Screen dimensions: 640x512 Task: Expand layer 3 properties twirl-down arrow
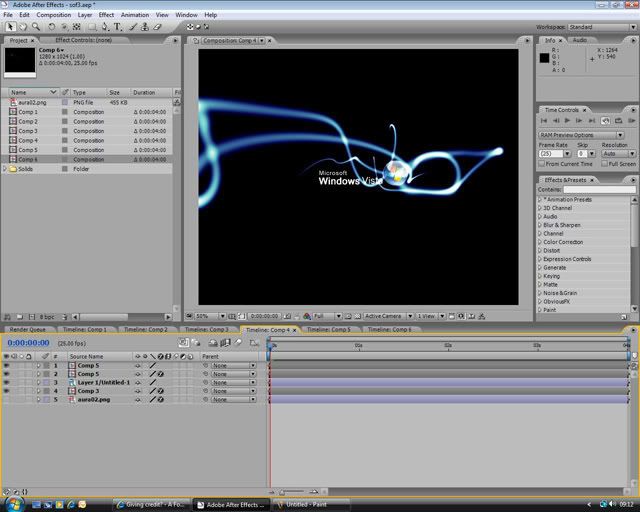[x=38, y=383]
